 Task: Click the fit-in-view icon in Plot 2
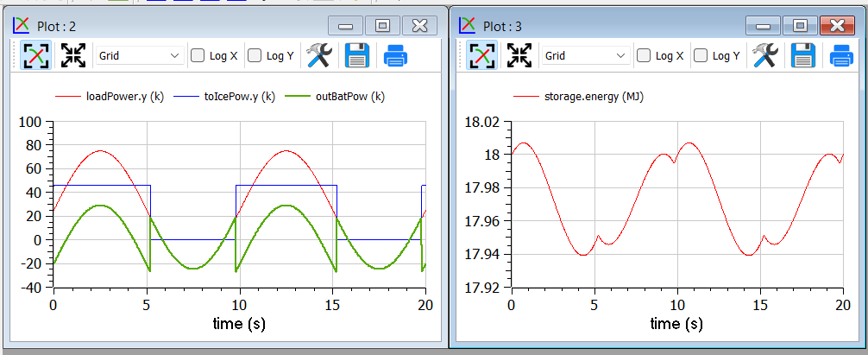[74, 56]
